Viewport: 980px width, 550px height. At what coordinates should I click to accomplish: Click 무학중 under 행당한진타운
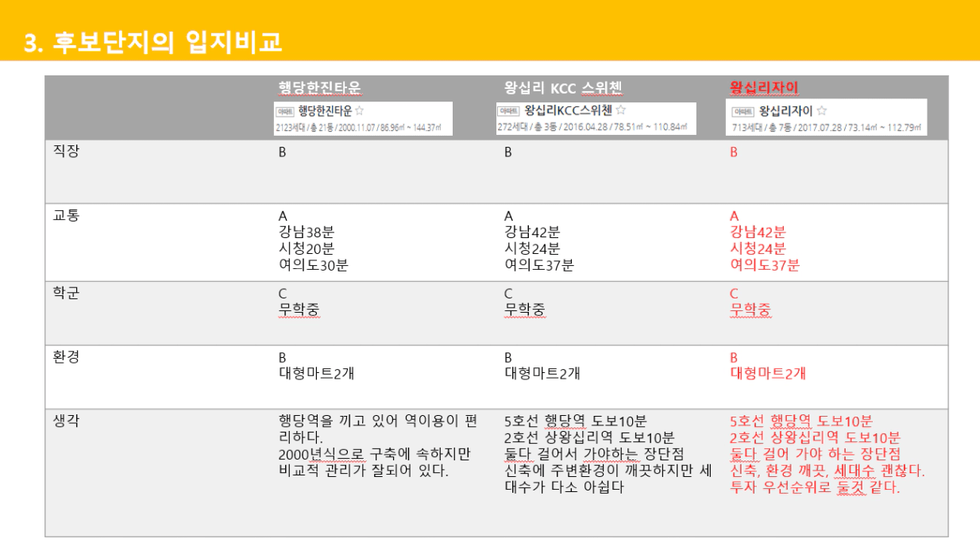click(299, 310)
